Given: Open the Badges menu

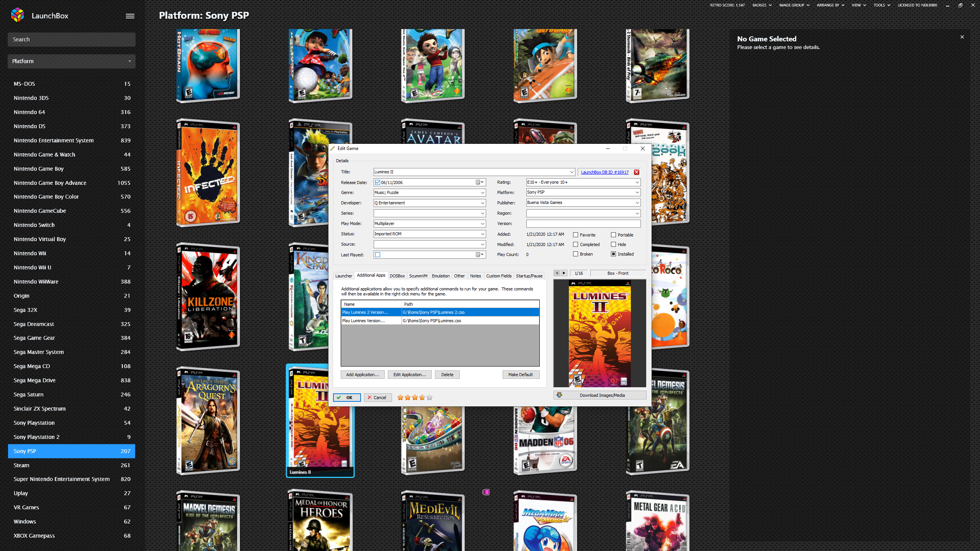Looking at the screenshot, I should (x=762, y=5).
